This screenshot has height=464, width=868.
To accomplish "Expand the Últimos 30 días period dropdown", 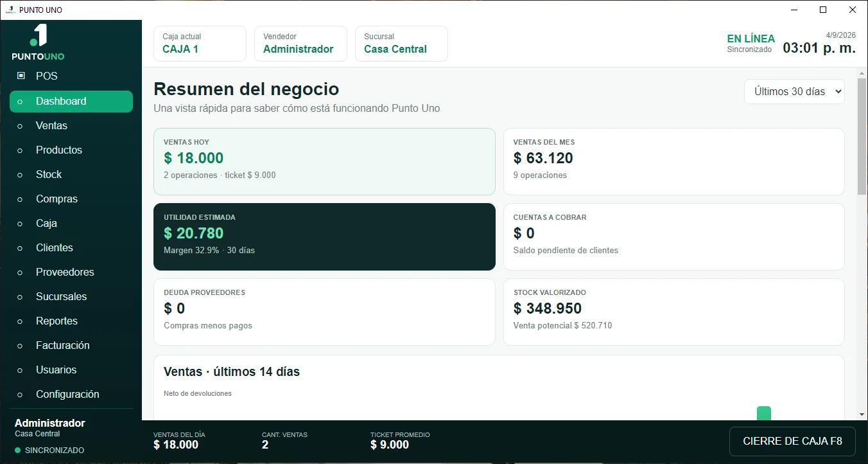I will pyautogui.click(x=795, y=92).
